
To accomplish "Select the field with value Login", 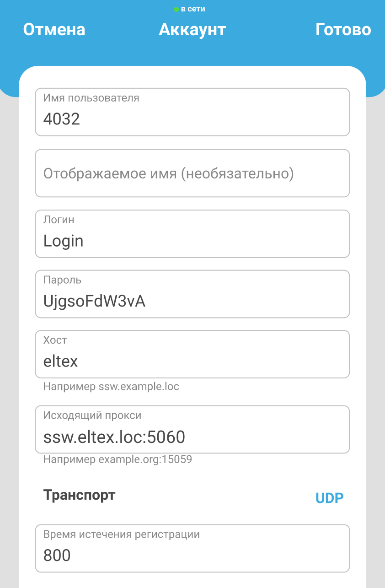I will tap(192, 241).
